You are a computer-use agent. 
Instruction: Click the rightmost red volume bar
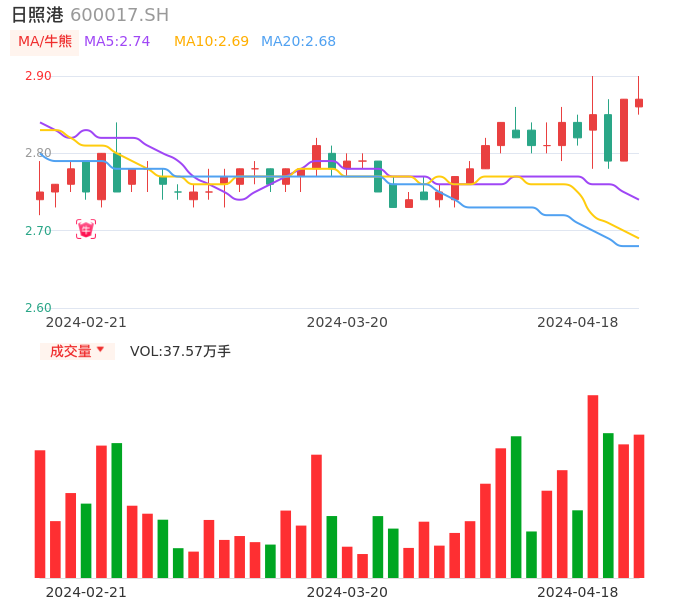639,506
